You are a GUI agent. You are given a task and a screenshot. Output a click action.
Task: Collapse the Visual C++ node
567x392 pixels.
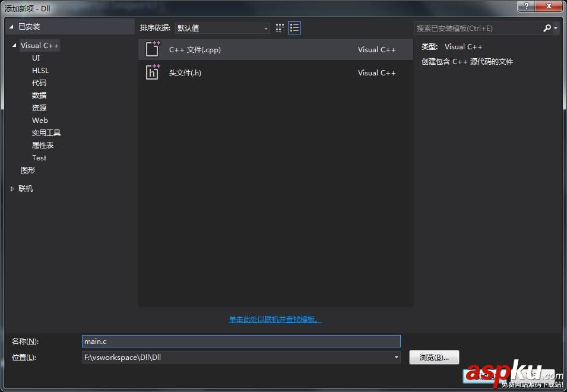click(14, 45)
